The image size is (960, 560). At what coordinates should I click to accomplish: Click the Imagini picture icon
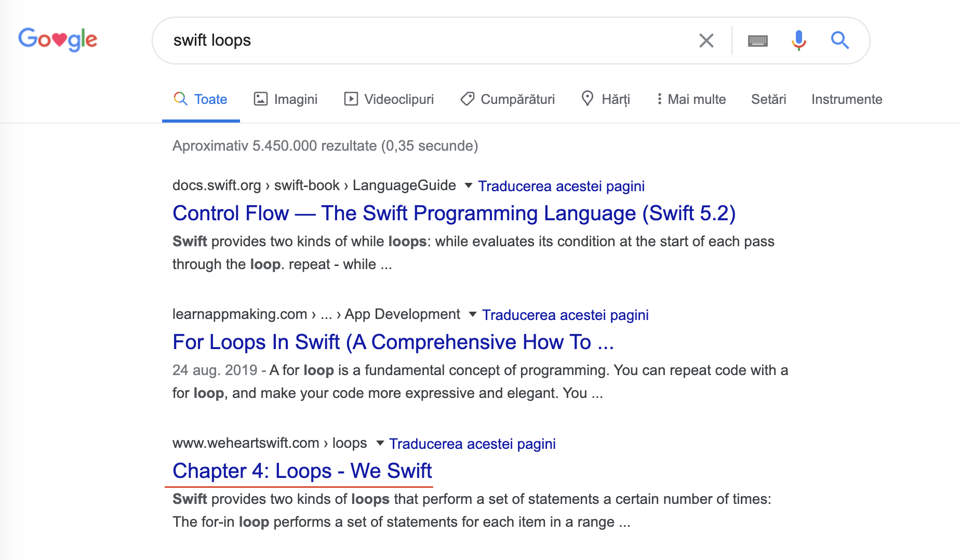click(260, 99)
